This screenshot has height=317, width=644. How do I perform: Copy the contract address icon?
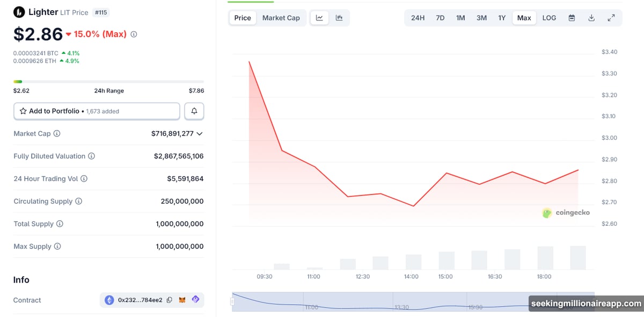(x=169, y=300)
